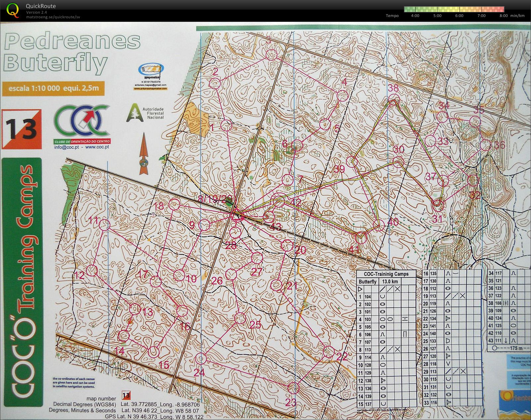531x420 pixels.
Task: Click control circle 11 on the map
Action: (x=104, y=225)
